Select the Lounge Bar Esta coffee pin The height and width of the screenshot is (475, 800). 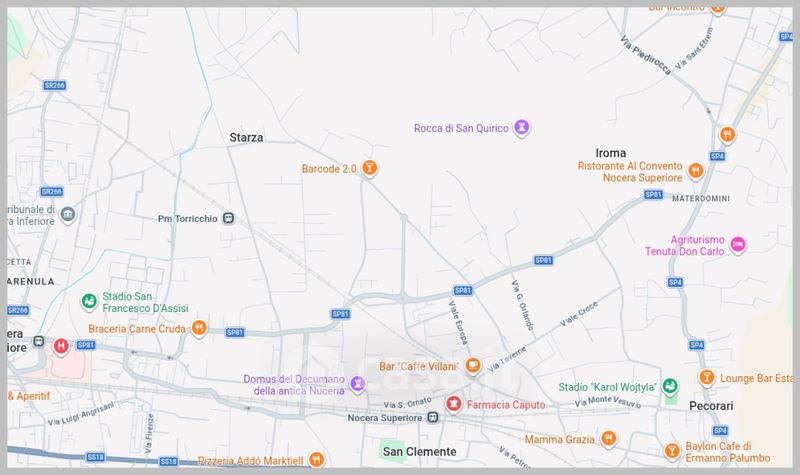pyautogui.click(x=706, y=377)
